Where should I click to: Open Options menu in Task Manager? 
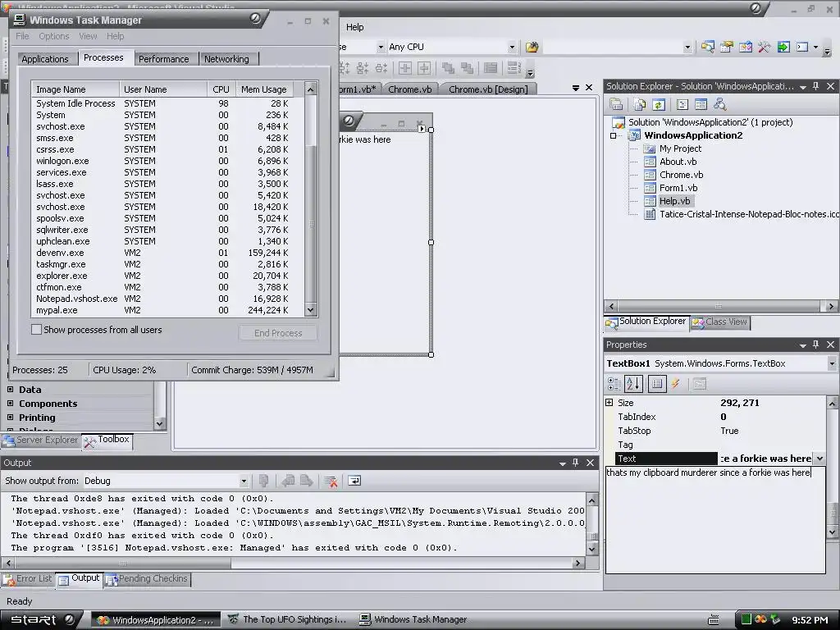pyautogui.click(x=53, y=36)
